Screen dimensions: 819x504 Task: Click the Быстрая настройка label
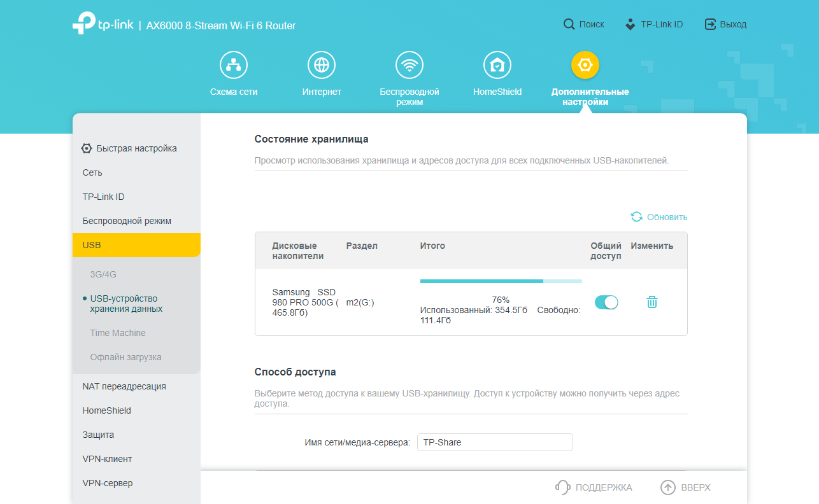[x=137, y=148]
